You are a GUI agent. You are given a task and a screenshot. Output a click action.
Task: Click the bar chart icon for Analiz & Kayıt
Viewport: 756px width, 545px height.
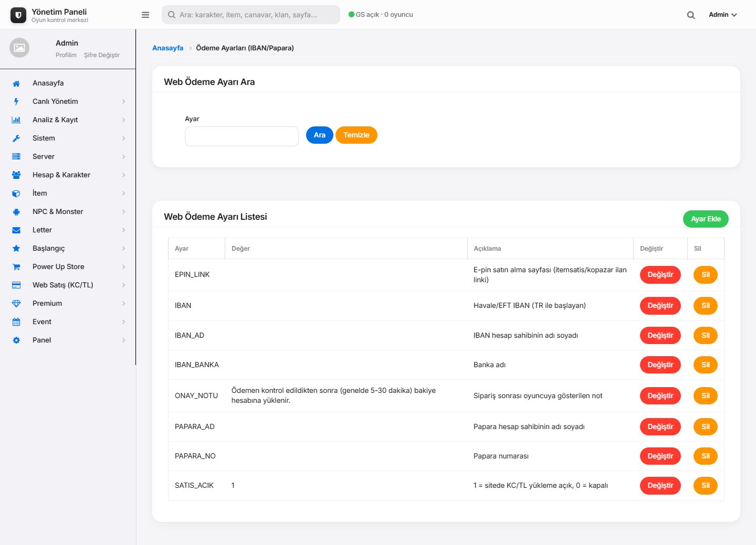pyautogui.click(x=16, y=120)
